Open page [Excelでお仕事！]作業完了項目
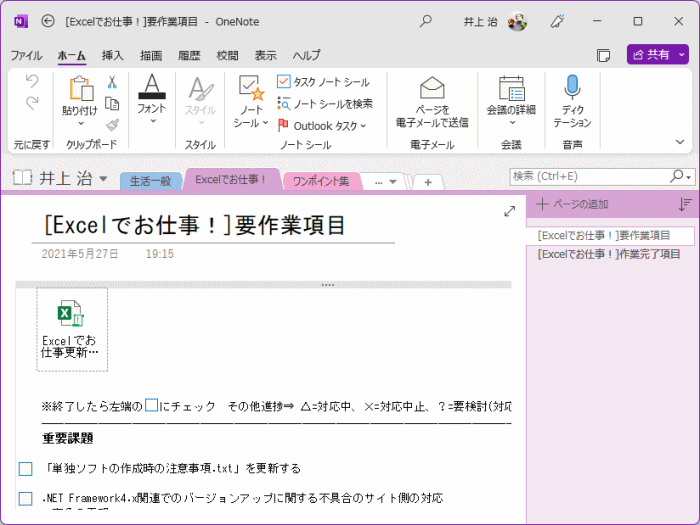Viewport: 700px width, 525px height. pos(609,254)
